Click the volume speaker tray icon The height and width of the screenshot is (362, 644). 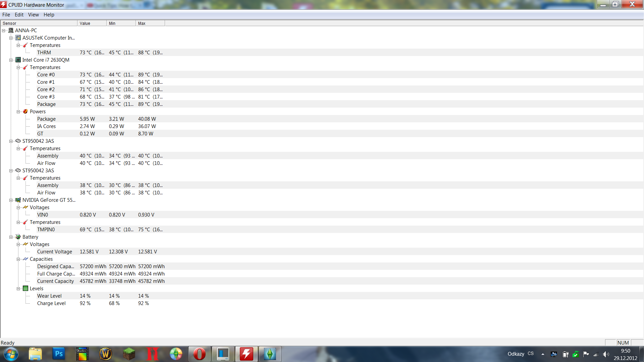pyautogui.click(x=606, y=354)
